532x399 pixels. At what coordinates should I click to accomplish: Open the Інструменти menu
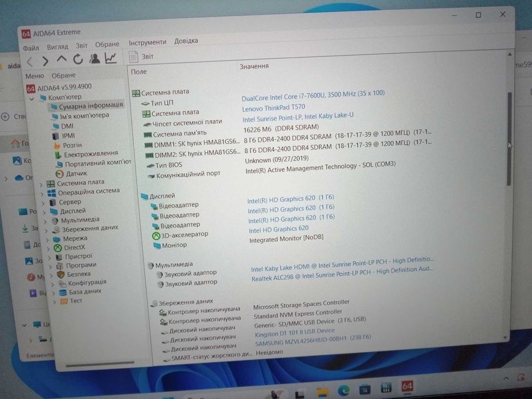click(147, 42)
